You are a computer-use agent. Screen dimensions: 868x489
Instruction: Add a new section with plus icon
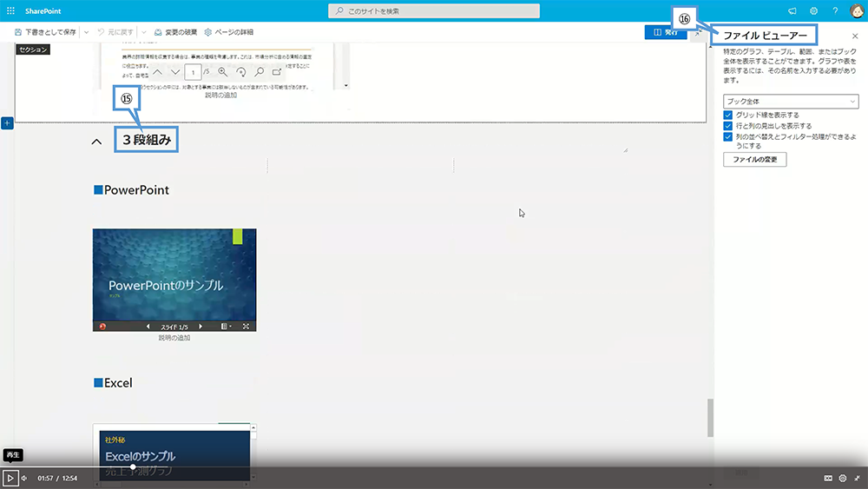[7, 123]
